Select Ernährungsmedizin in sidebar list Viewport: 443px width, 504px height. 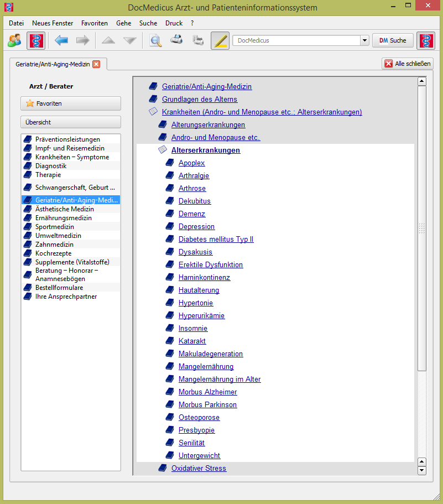(x=71, y=217)
